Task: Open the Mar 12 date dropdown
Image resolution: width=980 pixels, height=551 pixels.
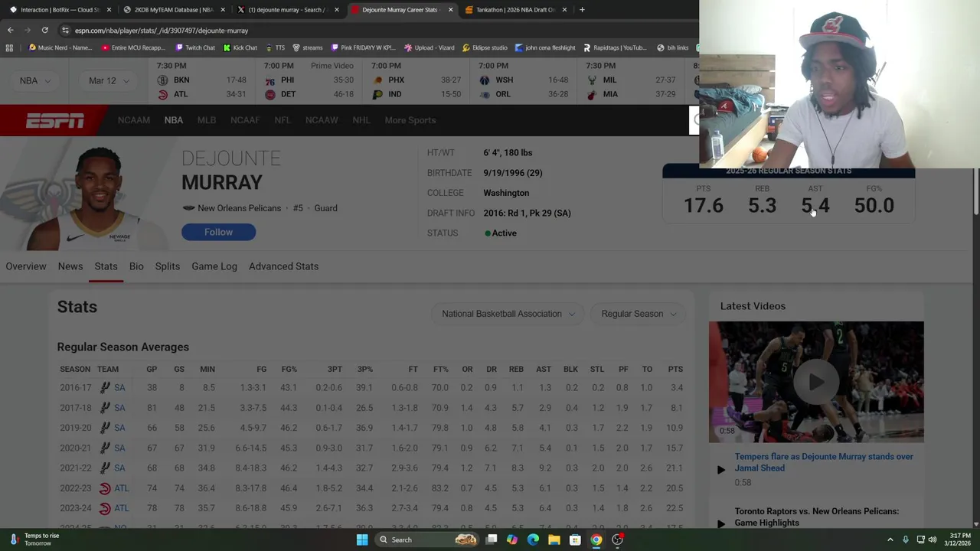Action: (x=108, y=80)
